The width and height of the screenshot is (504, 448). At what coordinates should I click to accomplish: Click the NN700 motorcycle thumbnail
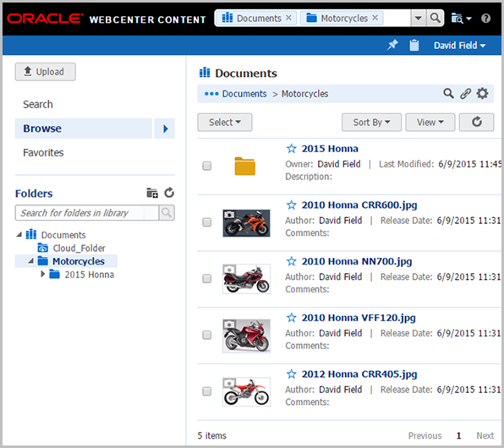[x=247, y=279]
